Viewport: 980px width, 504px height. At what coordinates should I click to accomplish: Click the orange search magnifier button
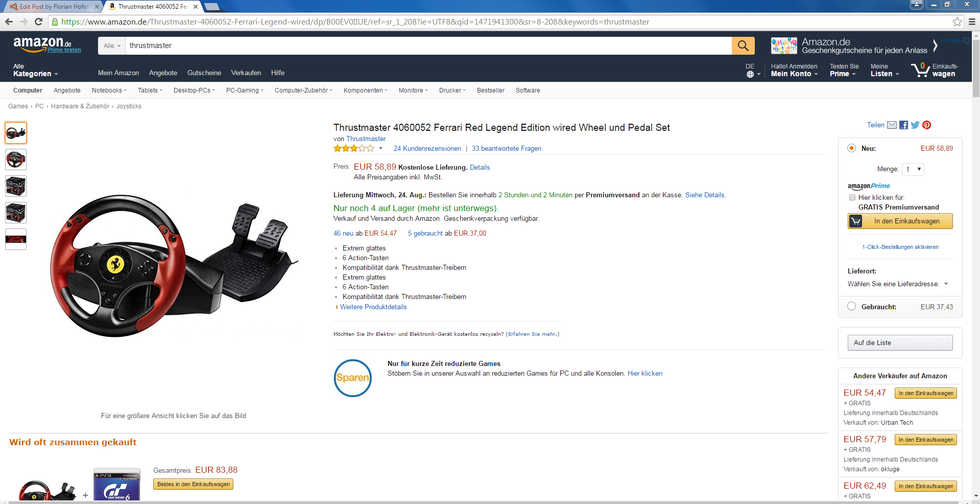pos(743,45)
